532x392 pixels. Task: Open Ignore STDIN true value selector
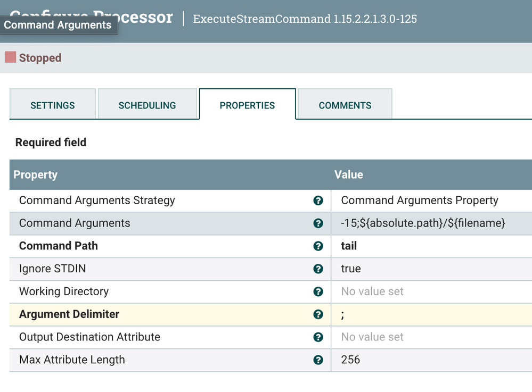pyautogui.click(x=431, y=269)
